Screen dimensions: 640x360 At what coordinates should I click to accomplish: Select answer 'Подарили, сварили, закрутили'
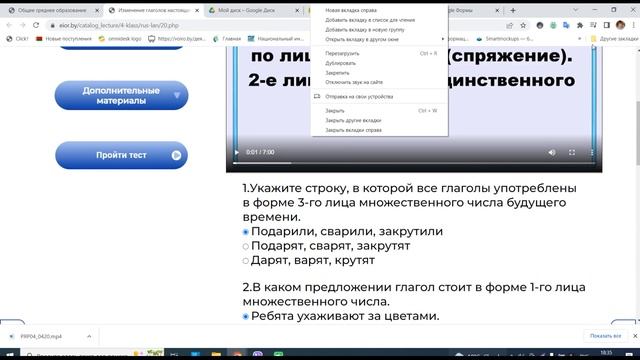245,232
